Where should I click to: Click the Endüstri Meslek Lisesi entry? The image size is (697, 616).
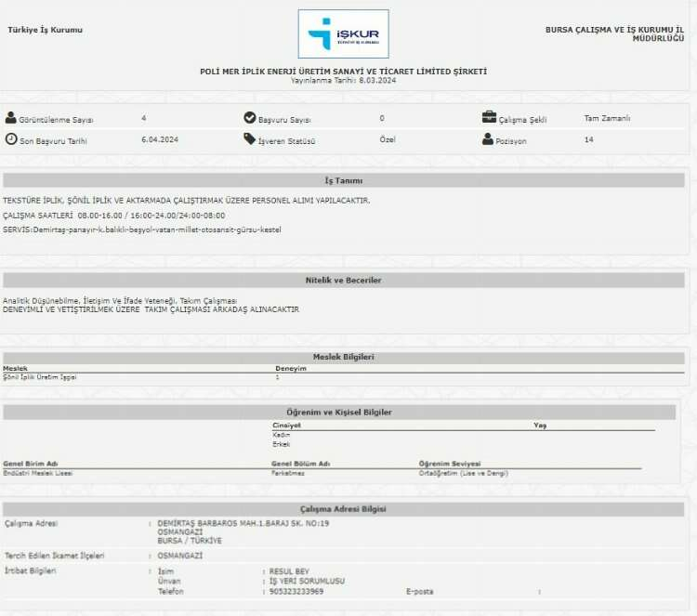[x=38, y=473]
